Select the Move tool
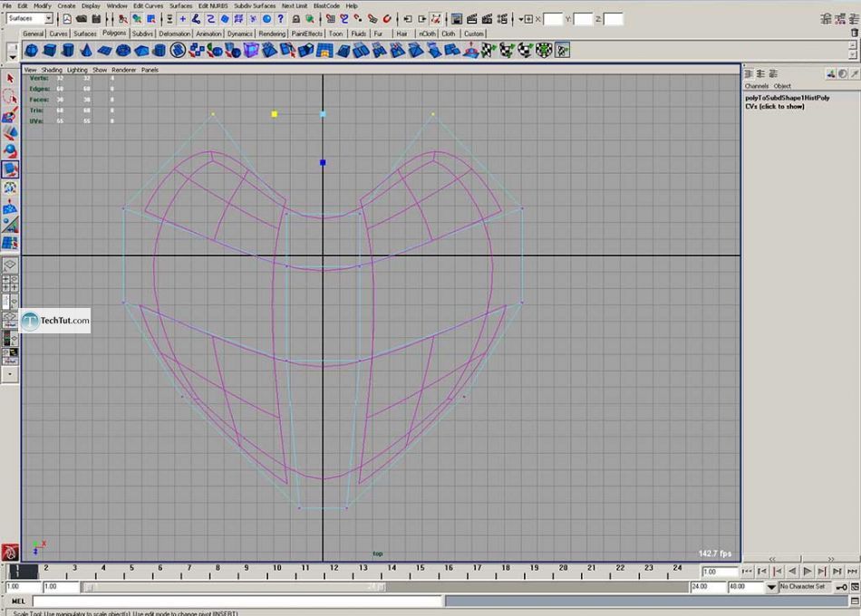Screen dimensions: 861x616 pos(10,133)
